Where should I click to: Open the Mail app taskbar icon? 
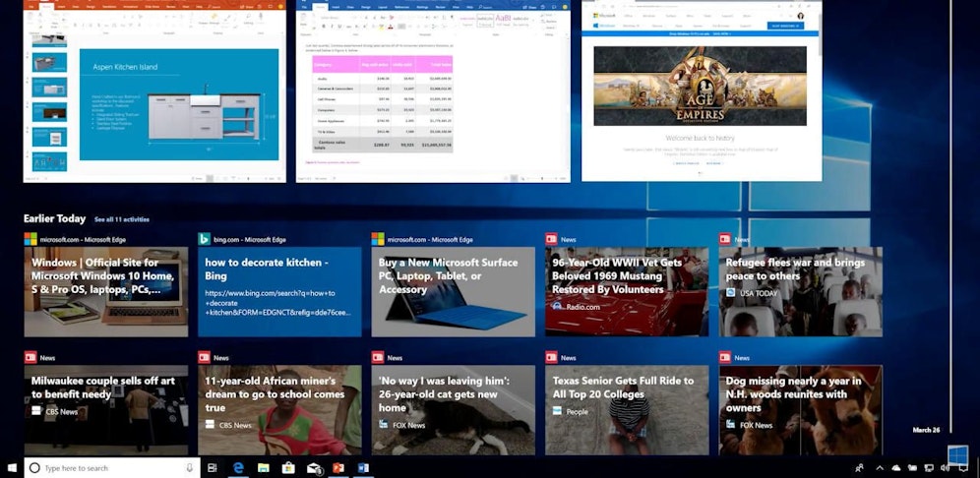coord(314,468)
